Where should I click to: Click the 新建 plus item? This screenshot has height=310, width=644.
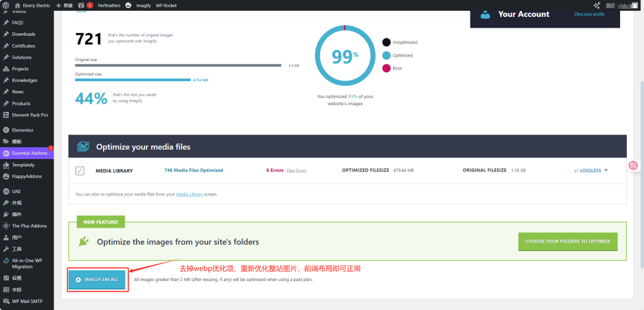(x=65, y=5)
